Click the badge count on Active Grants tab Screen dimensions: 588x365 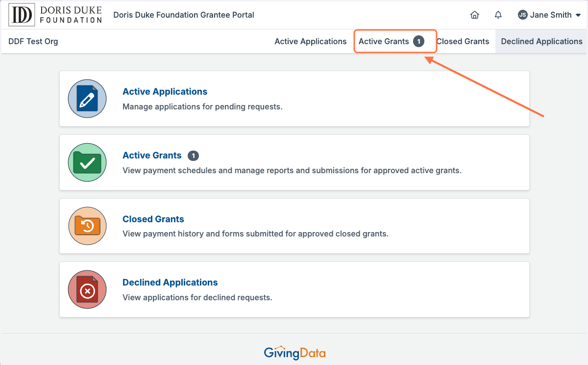coord(418,41)
